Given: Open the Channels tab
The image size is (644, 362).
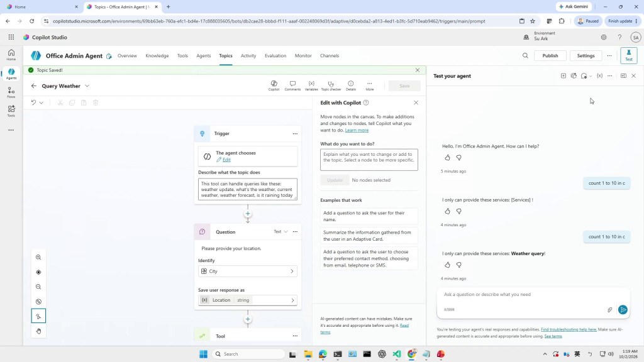Looking at the screenshot, I should [330, 56].
